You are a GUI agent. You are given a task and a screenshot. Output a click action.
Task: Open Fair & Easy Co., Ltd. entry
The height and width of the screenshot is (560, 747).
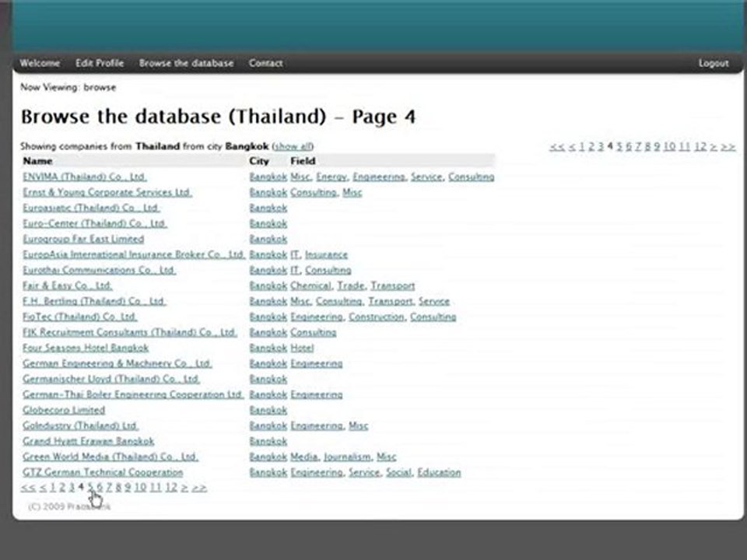(67, 285)
